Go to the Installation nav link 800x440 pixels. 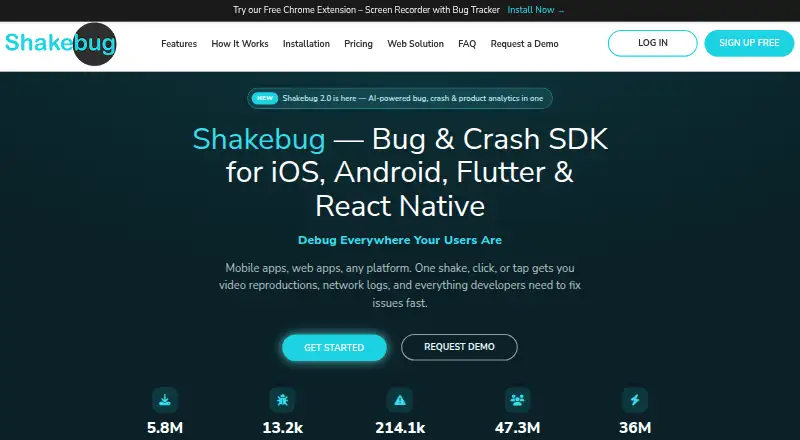pyautogui.click(x=306, y=44)
